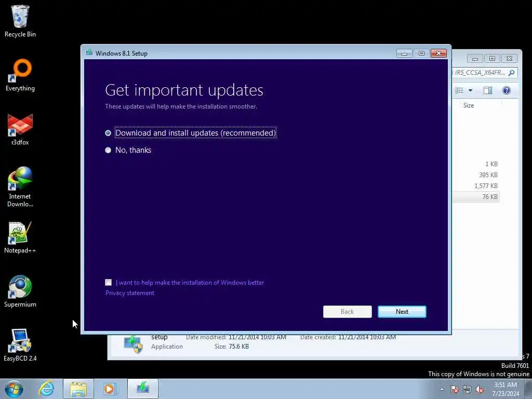
Task: Select the 1,577 KB file row in Explorer
Action: pyautogui.click(x=476, y=186)
